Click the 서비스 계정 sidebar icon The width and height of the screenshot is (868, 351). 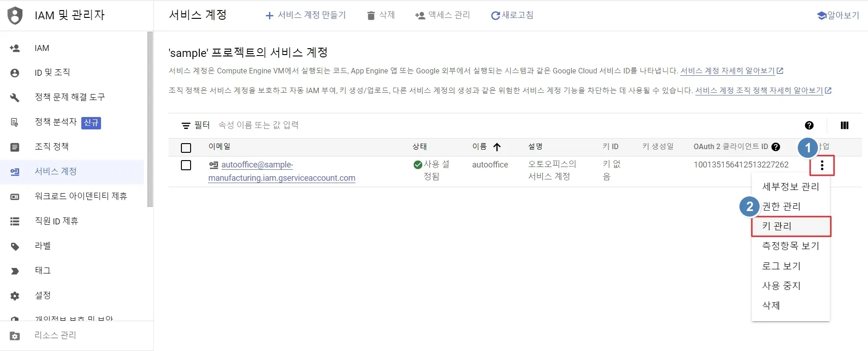point(15,172)
